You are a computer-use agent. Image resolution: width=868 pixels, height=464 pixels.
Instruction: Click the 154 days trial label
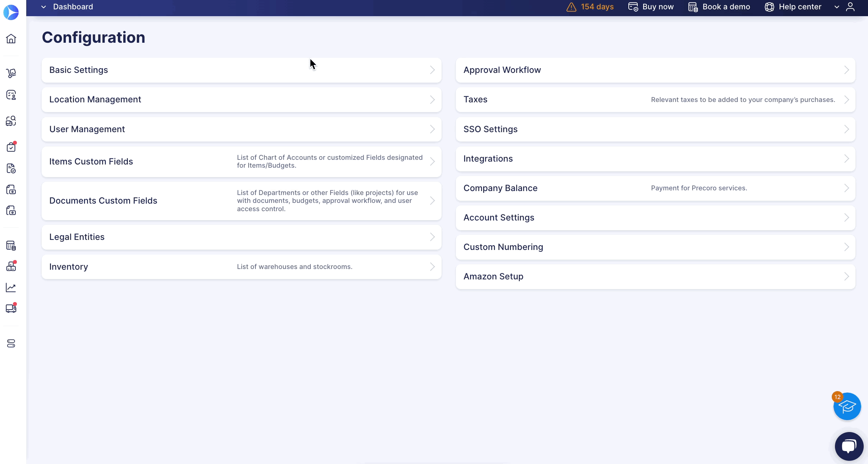[597, 7]
